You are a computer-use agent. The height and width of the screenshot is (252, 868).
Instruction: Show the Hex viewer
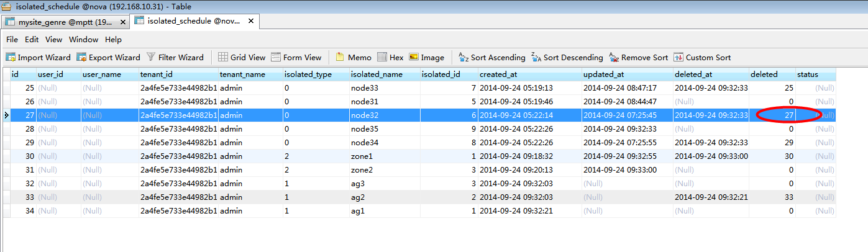click(390, 57)
